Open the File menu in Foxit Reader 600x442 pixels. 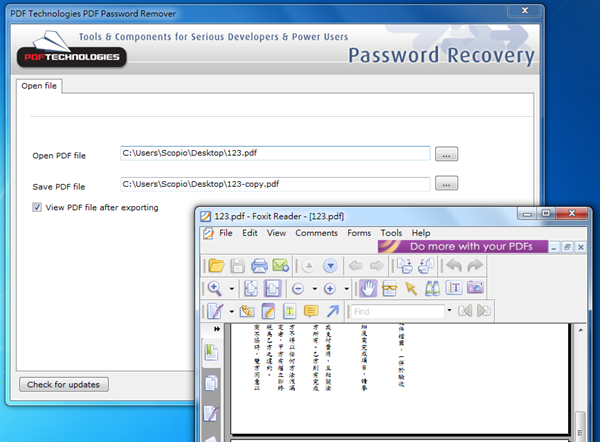click(x=226, y=233)
